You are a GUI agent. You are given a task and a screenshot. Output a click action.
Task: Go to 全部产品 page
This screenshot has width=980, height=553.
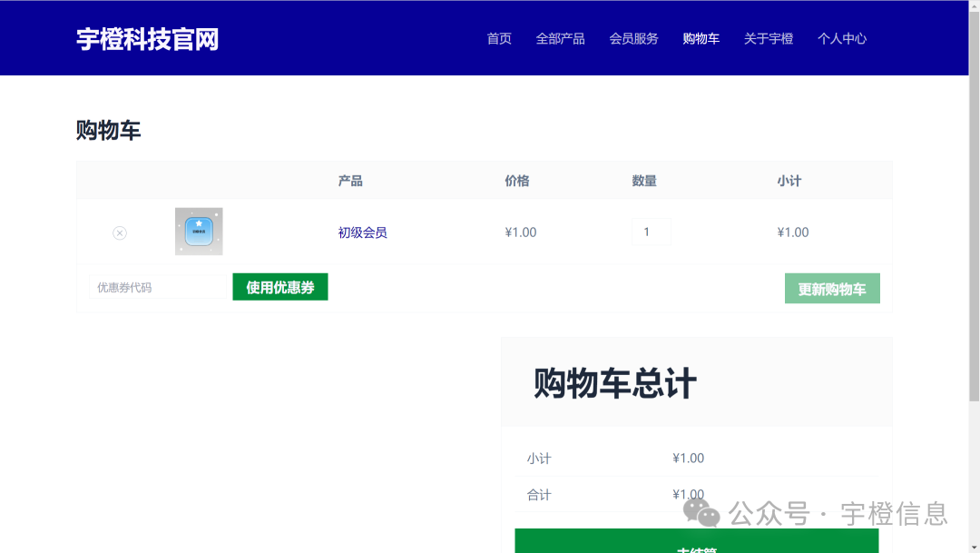(x=560, y=38)
